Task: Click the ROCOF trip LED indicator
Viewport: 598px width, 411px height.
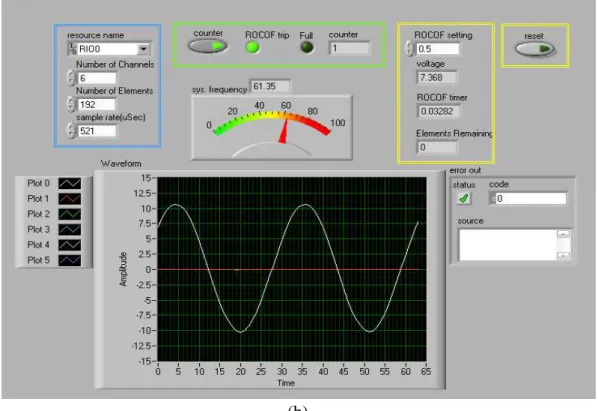Action: 252,48
